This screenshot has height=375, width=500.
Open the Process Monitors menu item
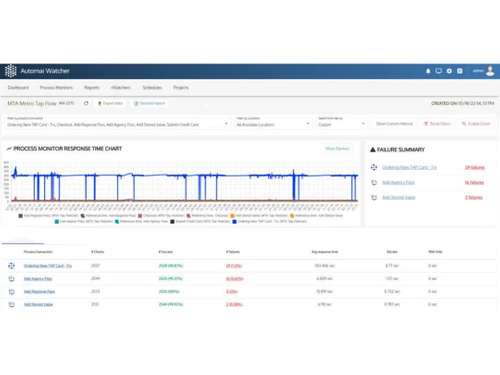pos(56,88)
